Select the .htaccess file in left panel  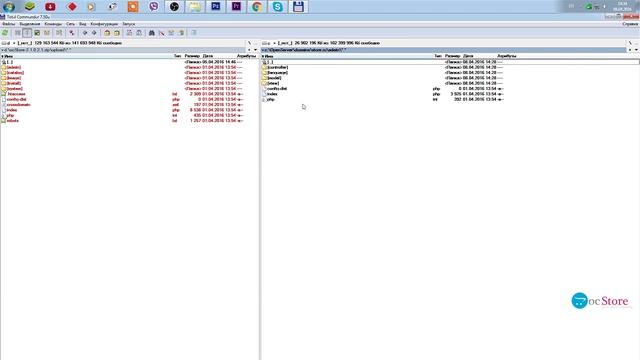[16, 94]
